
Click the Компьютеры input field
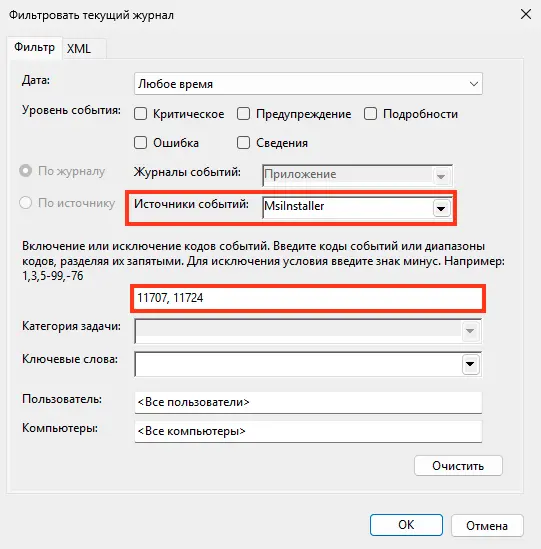click(x=308, y=431)
